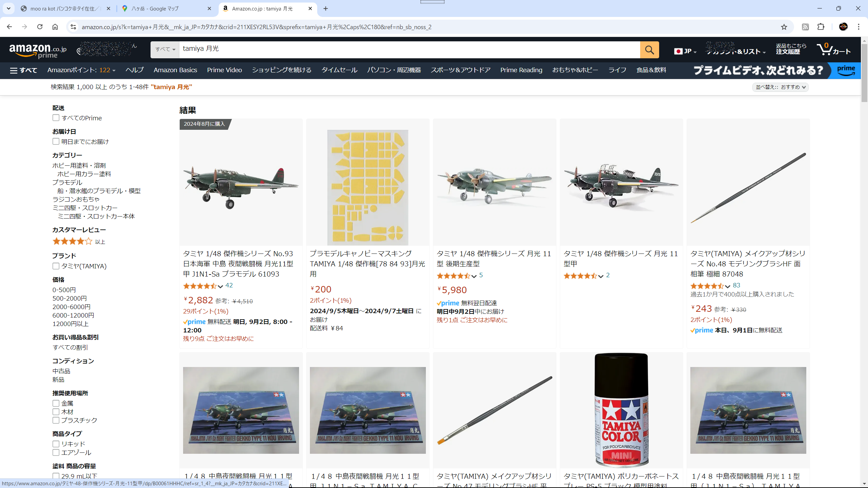Check the エアゾール checkbox

[56, 452]
